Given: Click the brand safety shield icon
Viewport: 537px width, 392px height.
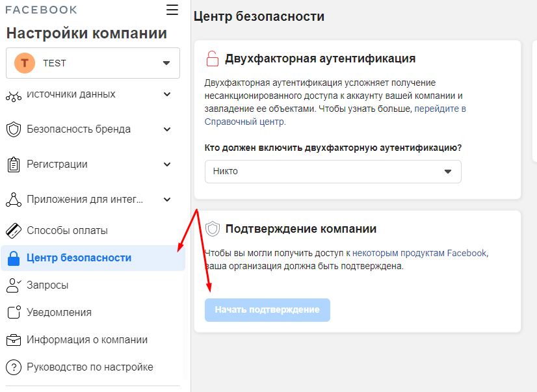Looking at the screenshot, I should 14,129.
